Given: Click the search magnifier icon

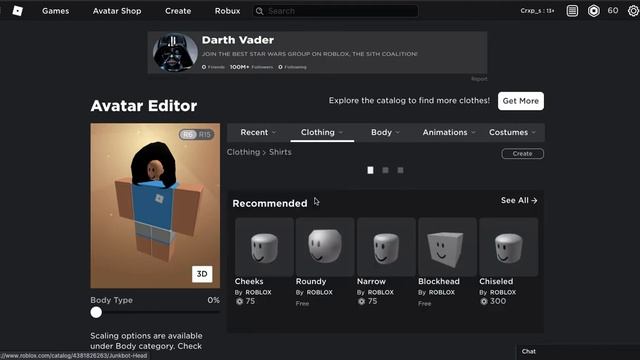Looking at the screenshot, I should [260, 11].
